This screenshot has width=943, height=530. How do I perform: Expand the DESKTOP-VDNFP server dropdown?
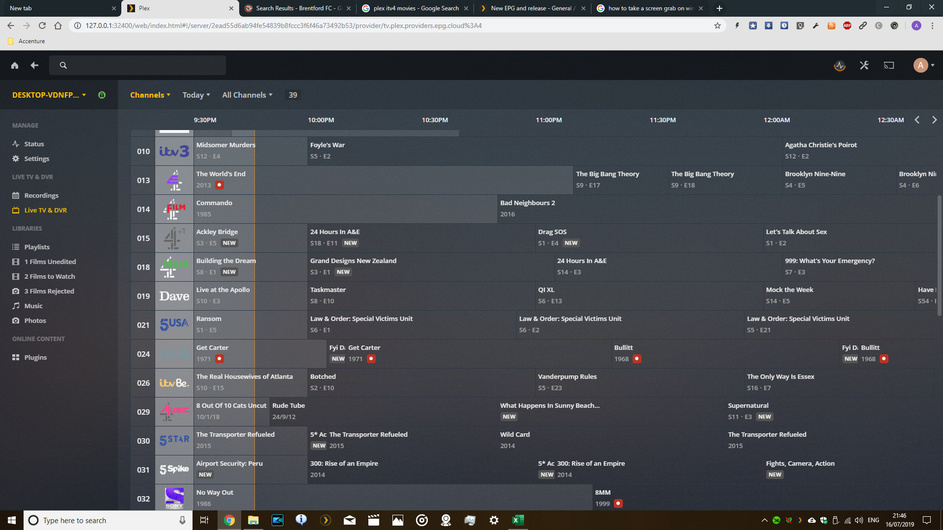[x=49, y=95]
